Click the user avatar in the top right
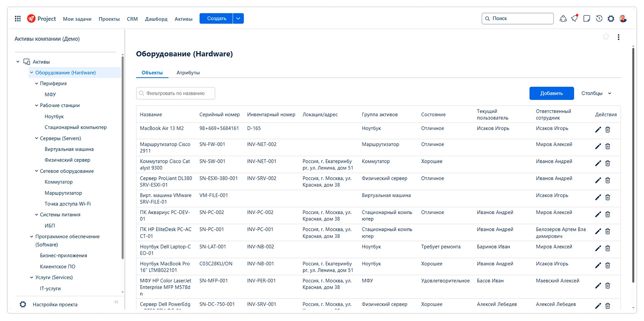This screenshot has height=321, width=644. click(x=623, y=18)
